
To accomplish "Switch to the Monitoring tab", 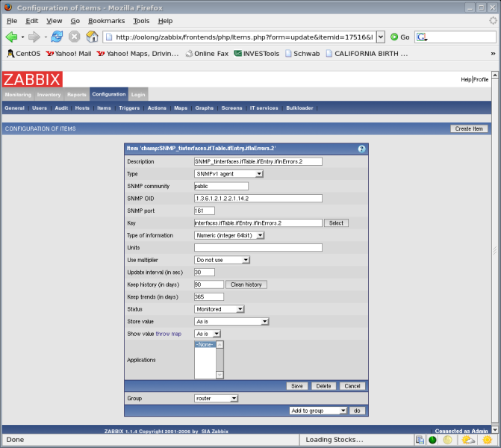I will point(17,95).
